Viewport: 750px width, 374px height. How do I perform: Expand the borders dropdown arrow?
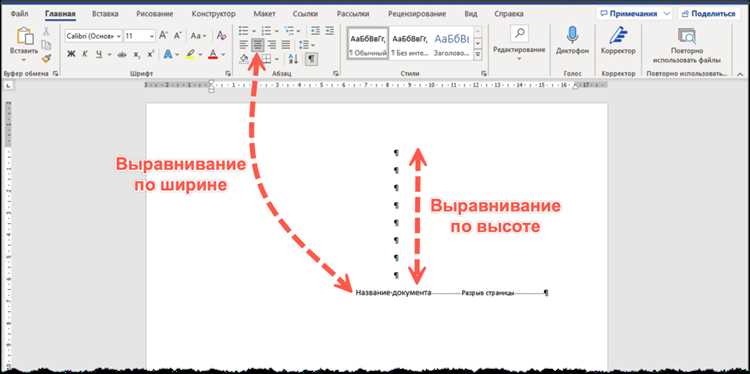276,59
